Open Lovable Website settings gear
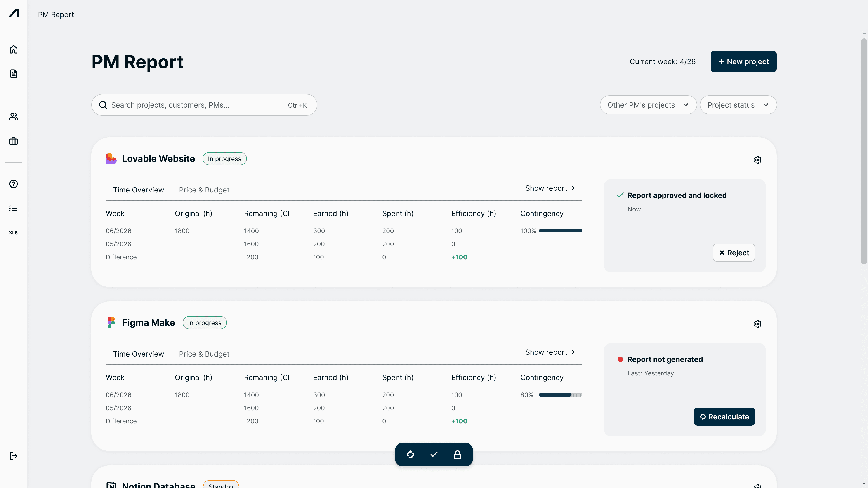 coord(757,160)
